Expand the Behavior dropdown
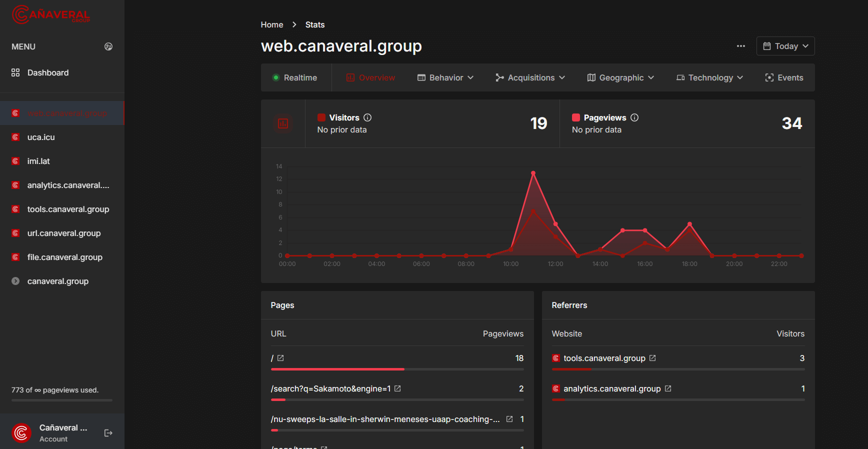The height and width of the screenshot is (449, 868). click(445, 77)
